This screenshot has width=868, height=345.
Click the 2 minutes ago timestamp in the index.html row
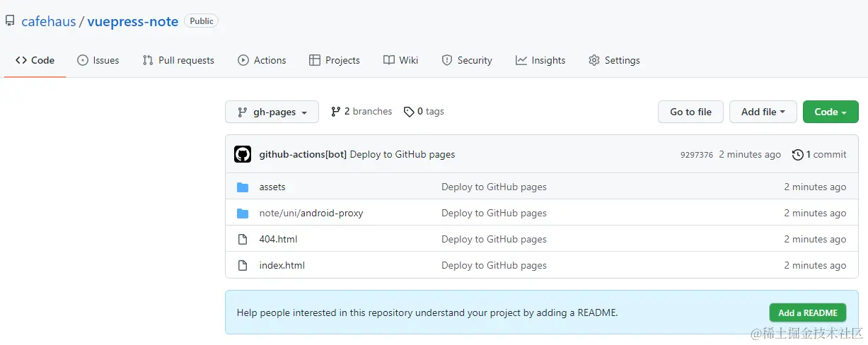(815, 266)
